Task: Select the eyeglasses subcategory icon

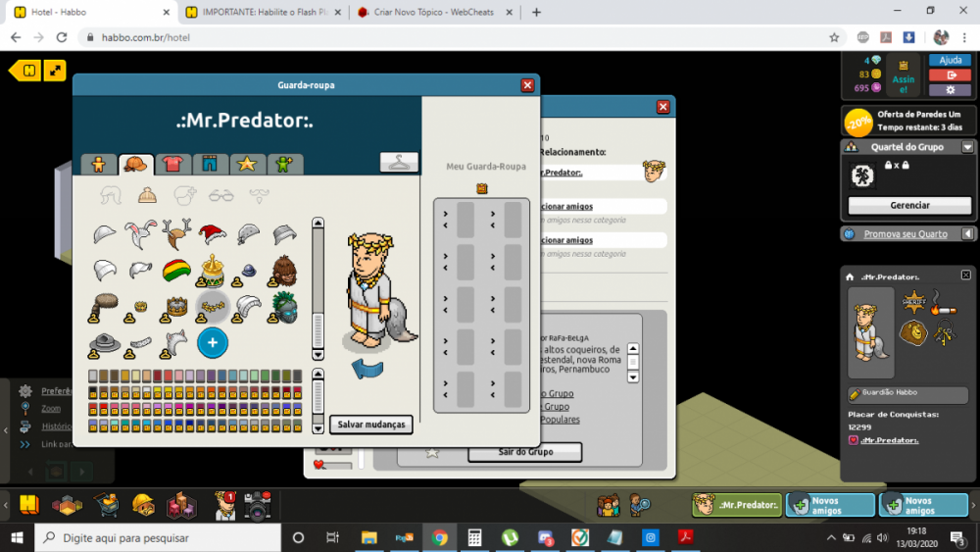Action: tap(221, 196)
